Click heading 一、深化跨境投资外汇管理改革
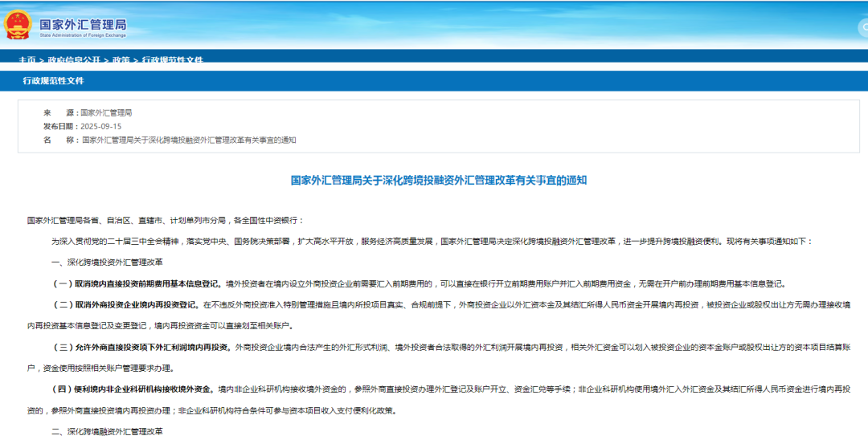Image resolution: width=868 pixels, height=444 pixels. click(108, 262)
